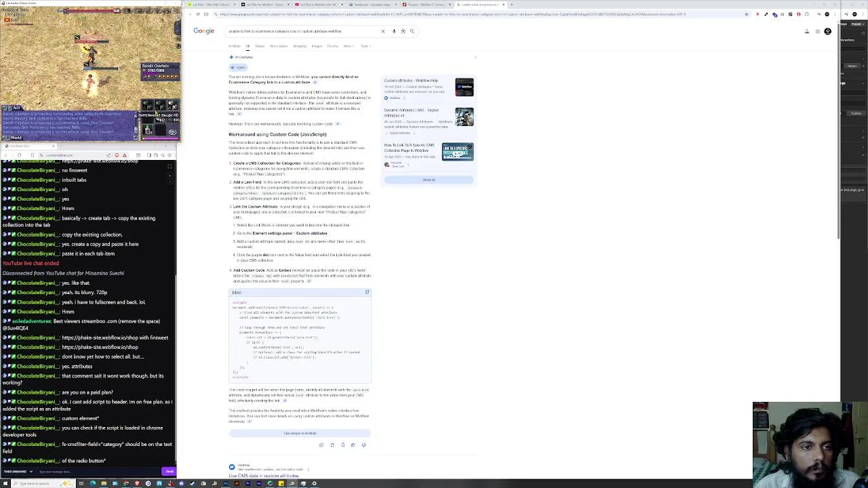Copy the html code snippet
This screenshot has width=868, height=488.
coord(367,292)
